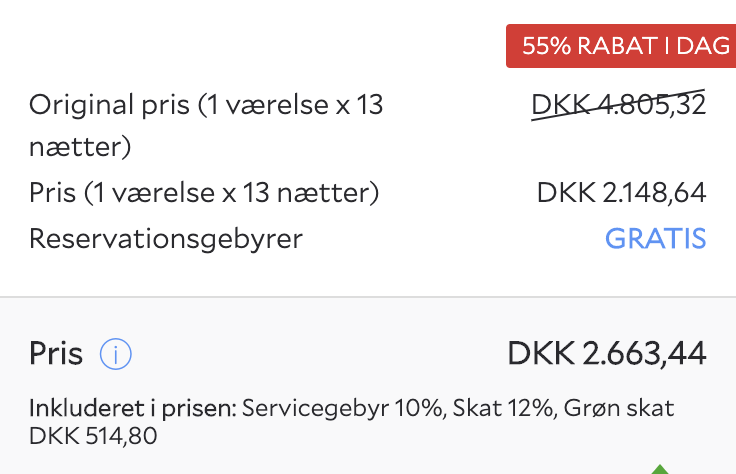736x474 pixels.
Task: Select the DKK currency prefix of the total
Action: click(541, 353)
